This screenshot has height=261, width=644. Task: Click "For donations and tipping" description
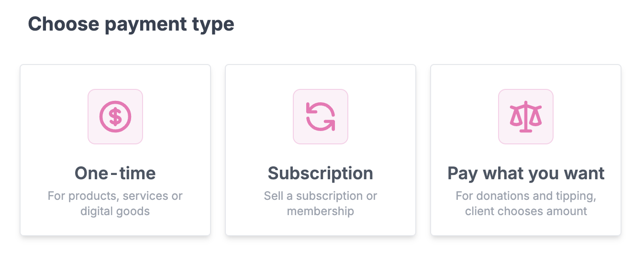526,196
